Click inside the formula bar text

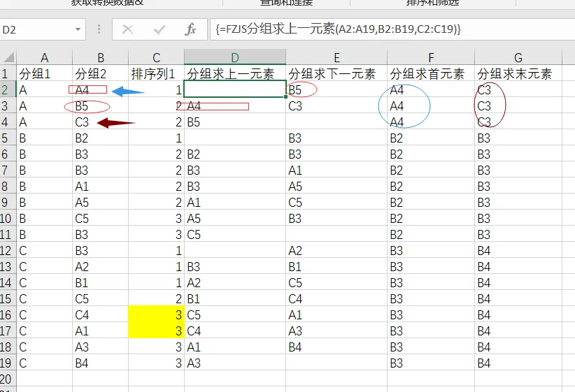(x=337, y=29)
